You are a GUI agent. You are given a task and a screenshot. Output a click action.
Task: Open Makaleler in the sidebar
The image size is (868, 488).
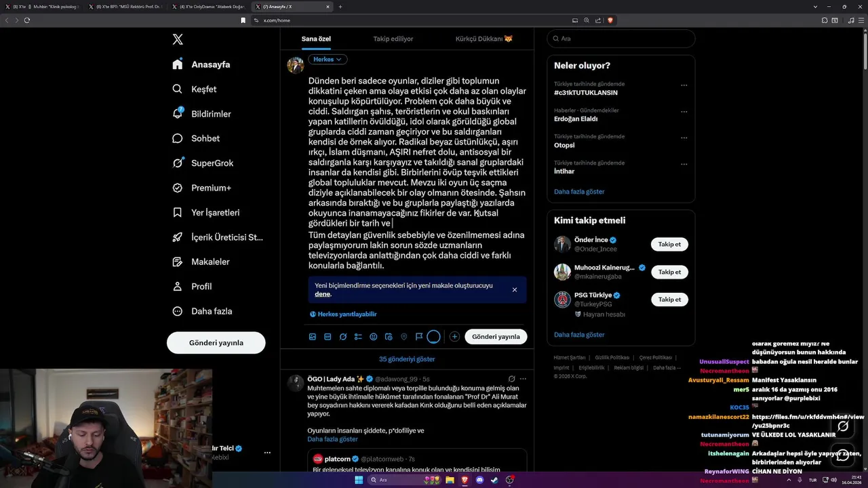pyautogui.click(x=201, y=262)
